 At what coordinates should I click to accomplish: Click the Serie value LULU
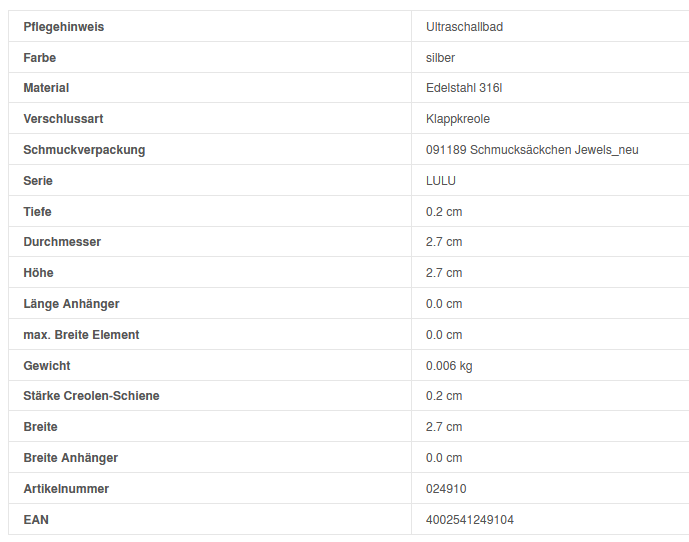[x=440, y=181]
